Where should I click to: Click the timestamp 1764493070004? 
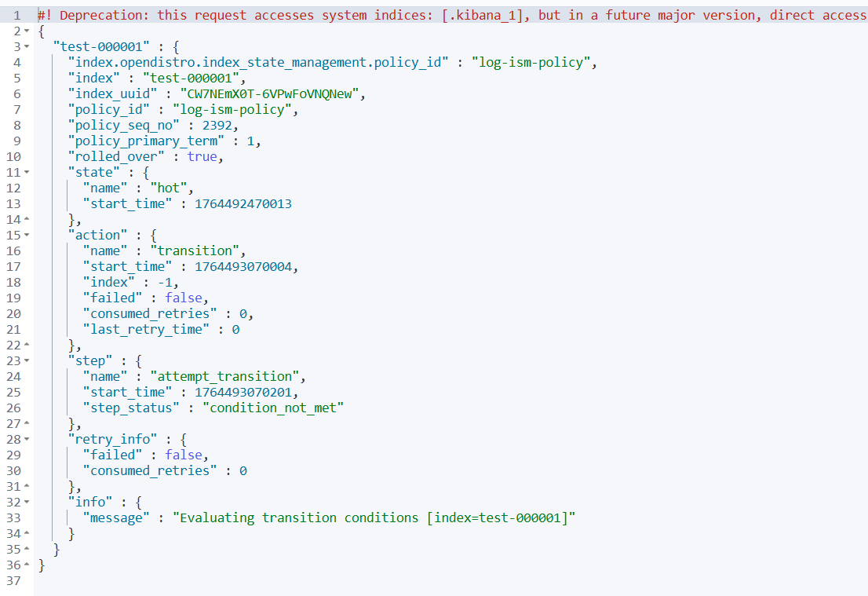pos(243,266)
